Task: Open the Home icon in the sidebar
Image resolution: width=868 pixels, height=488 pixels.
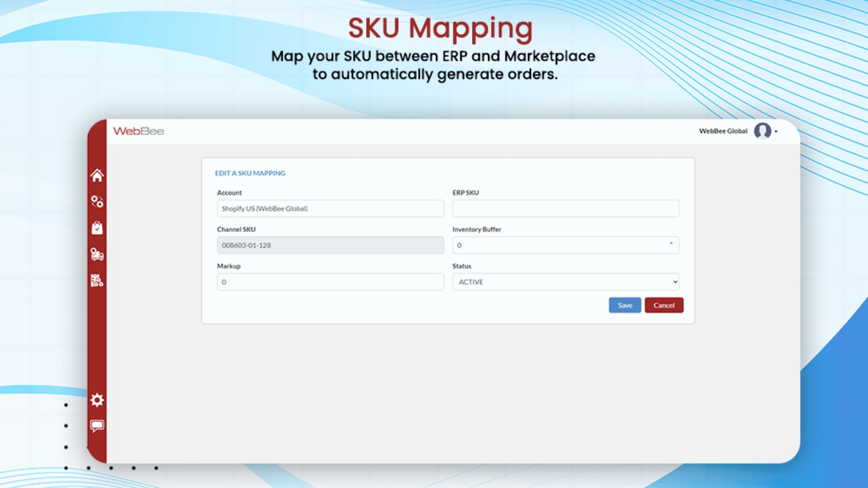Action: coord(97,175)
